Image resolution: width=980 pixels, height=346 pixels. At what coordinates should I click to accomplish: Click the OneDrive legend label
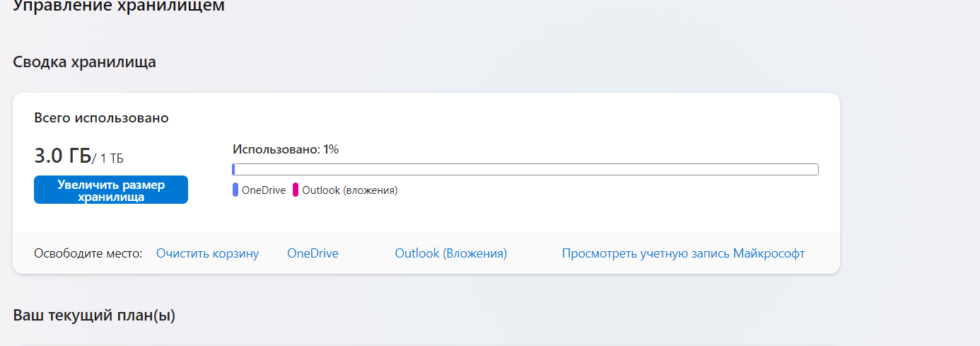[264, 190]
